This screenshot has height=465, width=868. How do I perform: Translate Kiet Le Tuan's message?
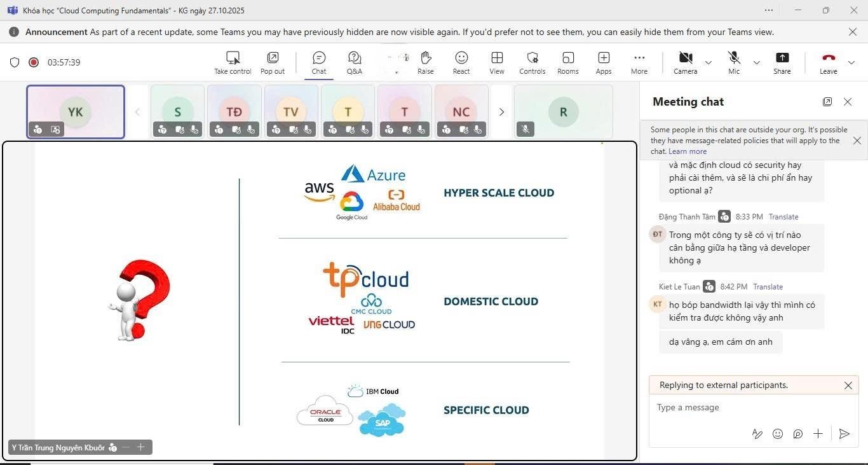pyautogui.click(x=768, y=287)
